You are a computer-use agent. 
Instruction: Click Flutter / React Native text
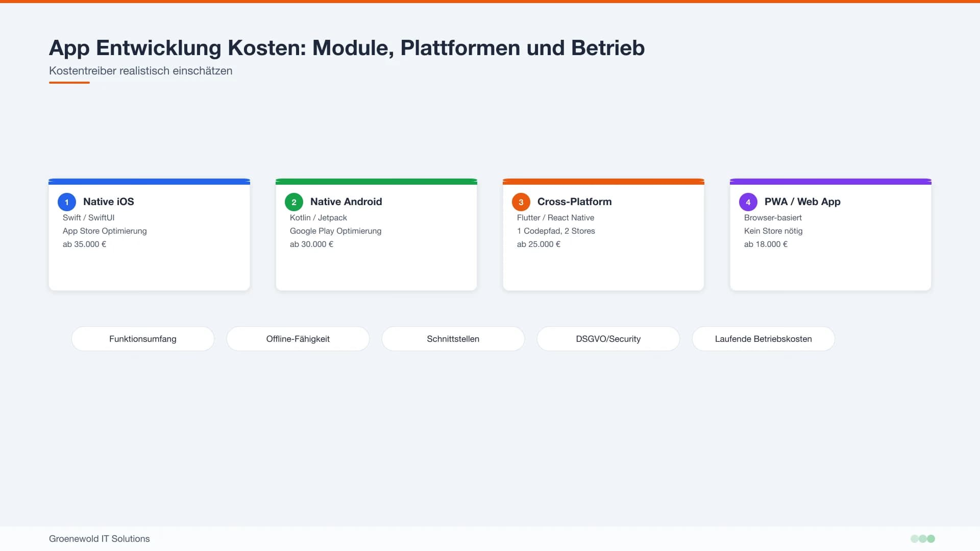556,217
